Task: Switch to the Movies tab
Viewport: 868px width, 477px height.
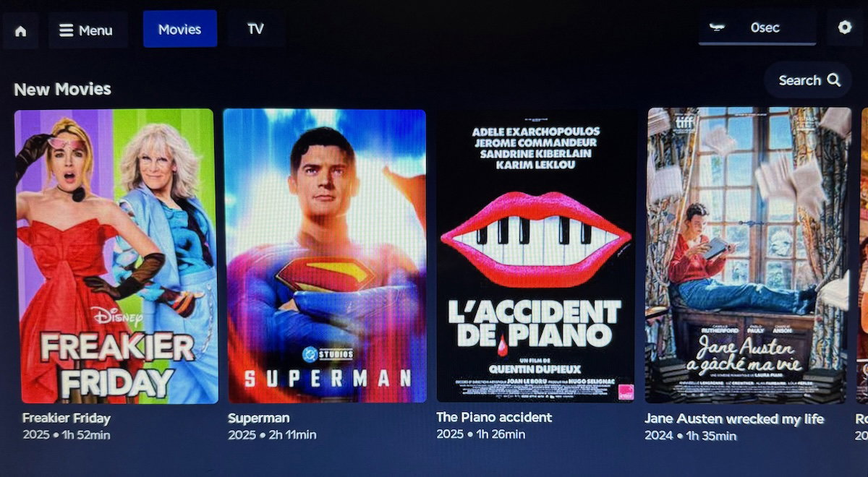Action: click(x=179, y=29)
